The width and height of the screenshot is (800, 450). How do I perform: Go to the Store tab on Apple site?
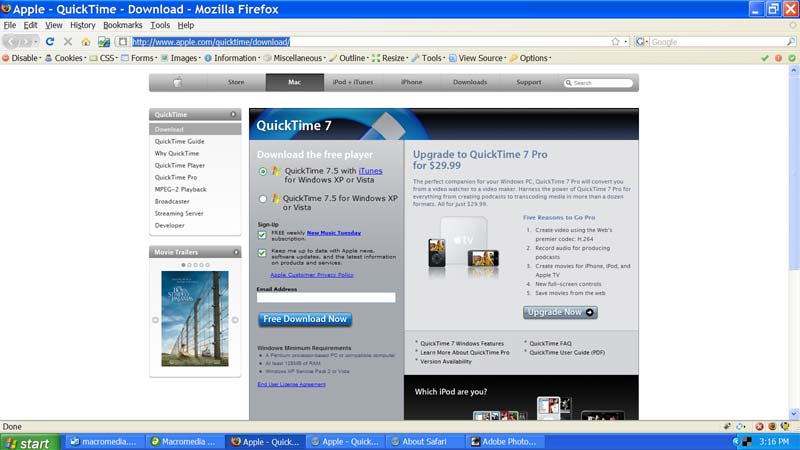point(236,82)
